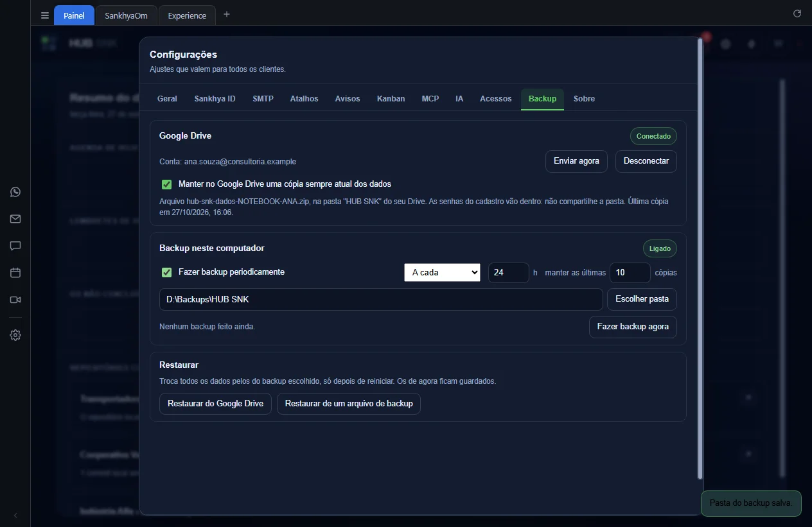The height and width of the screenshot is (527, 812).
Task: Click the Conectado status badge
Action: tap(653, 136)
